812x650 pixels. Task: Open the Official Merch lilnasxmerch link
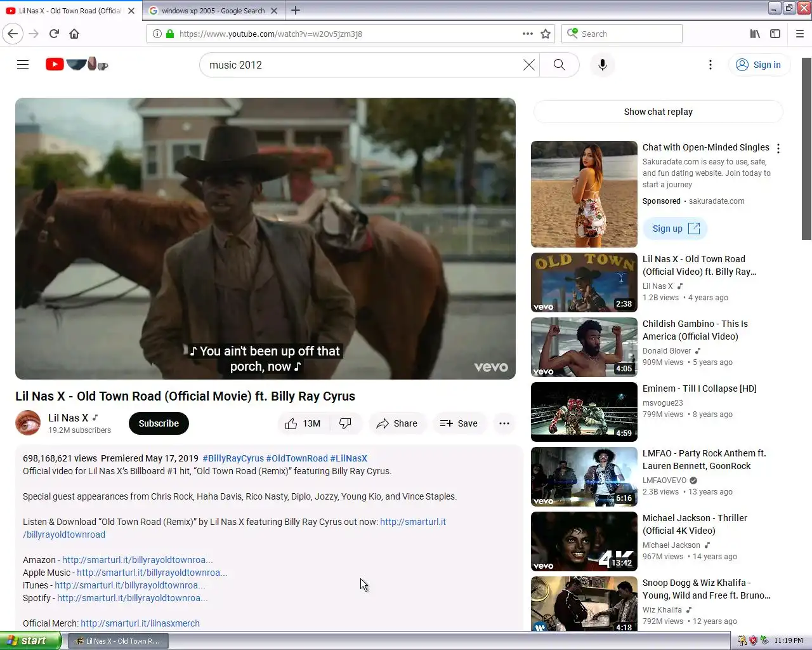(140, 623)
